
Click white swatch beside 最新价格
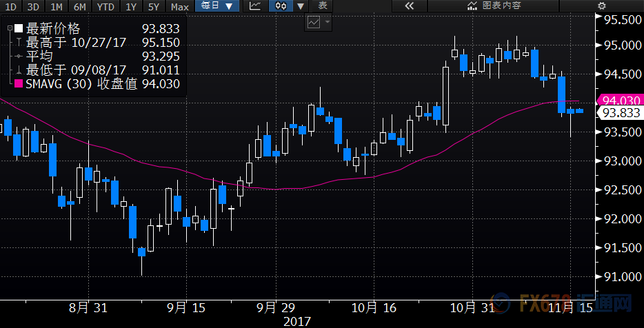click(19, 29)
